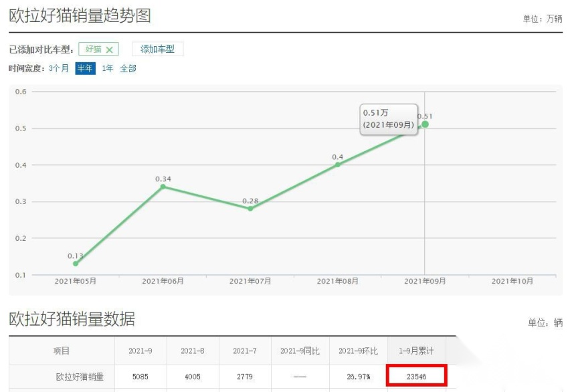570x392 pixels.
Task: Click the 26.97% month-over-month cell
Action: click(x=359, y=377)
